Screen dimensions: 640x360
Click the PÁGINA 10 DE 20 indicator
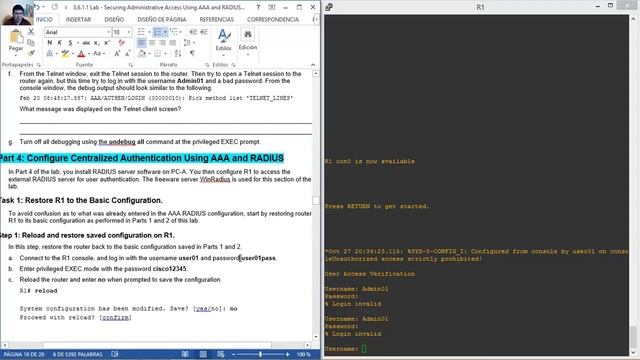click(24, 354)
